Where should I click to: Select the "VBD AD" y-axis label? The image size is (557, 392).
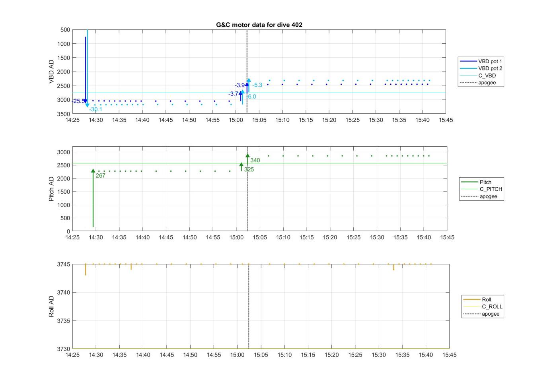point(51,72)
